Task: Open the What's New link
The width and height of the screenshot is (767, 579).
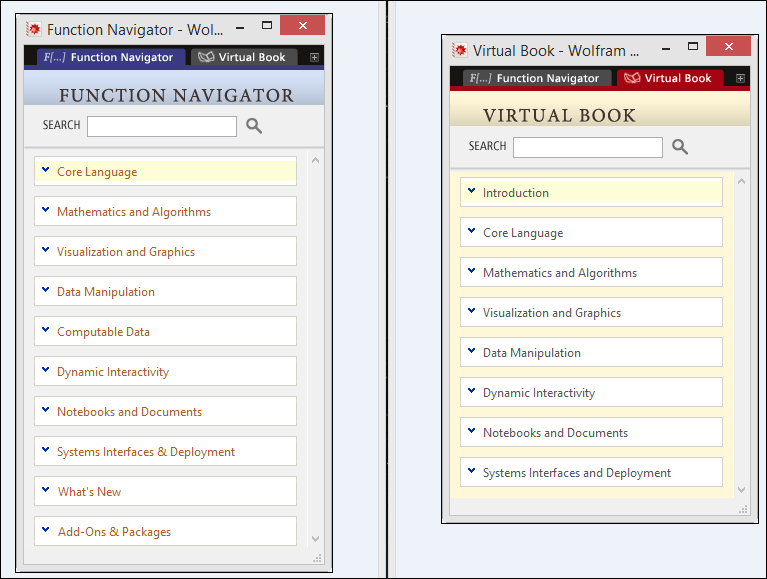Action: (x=89, y=492)
